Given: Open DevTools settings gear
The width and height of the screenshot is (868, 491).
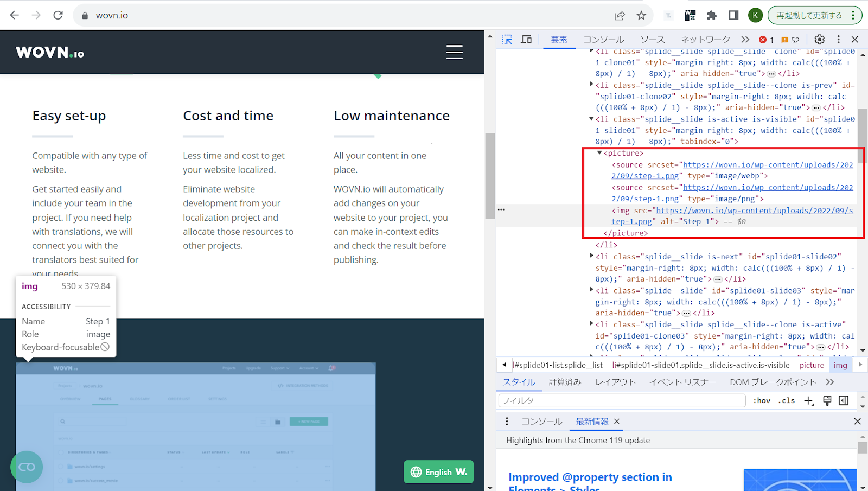Looking at the screenshot, I should point(820,40).
